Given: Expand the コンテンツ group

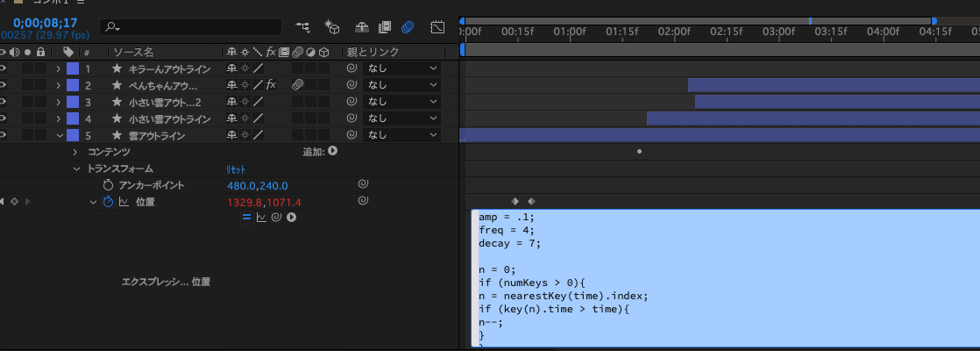Looking at the screenshot, I should click(75, 152).
